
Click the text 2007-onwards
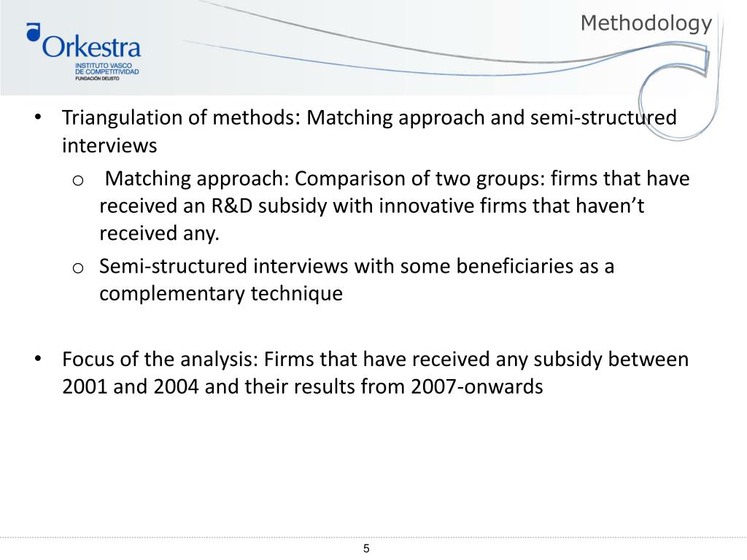point(477,386)
